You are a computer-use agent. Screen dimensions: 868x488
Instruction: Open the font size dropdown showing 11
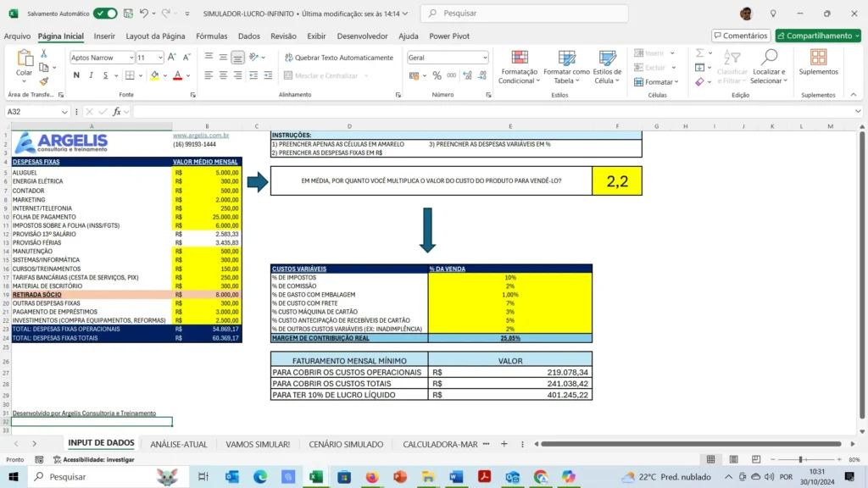(x=160, y=58)
